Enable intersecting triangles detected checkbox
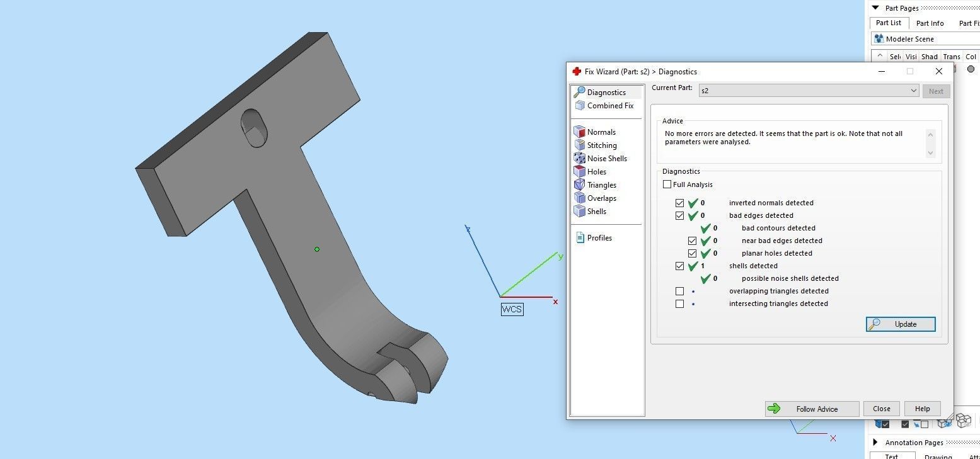This screenshot has height=459, width=980. (x=679, y=303)
